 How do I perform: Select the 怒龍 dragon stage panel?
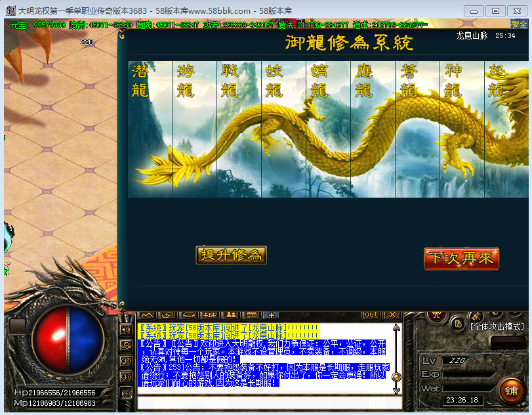pyautogui.click(x=507, y=129)
